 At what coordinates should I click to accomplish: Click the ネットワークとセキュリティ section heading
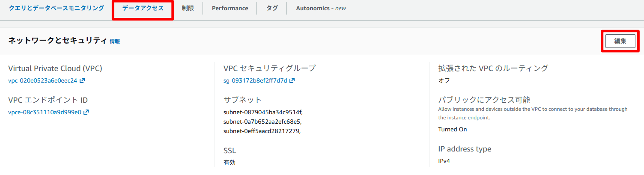point(57,41)
